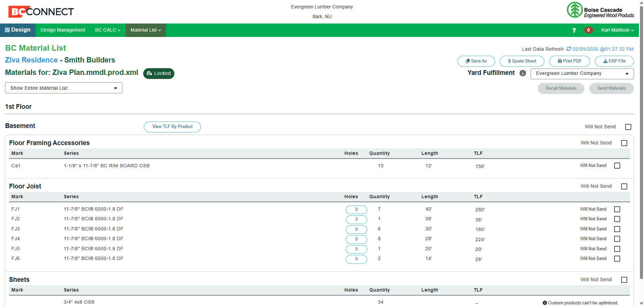The height and width of the screenshot is (306, 644).
Task: Open Yard Fulfillment Evergreen Lumber Company dropdown
Action: (x=582, y=74)
